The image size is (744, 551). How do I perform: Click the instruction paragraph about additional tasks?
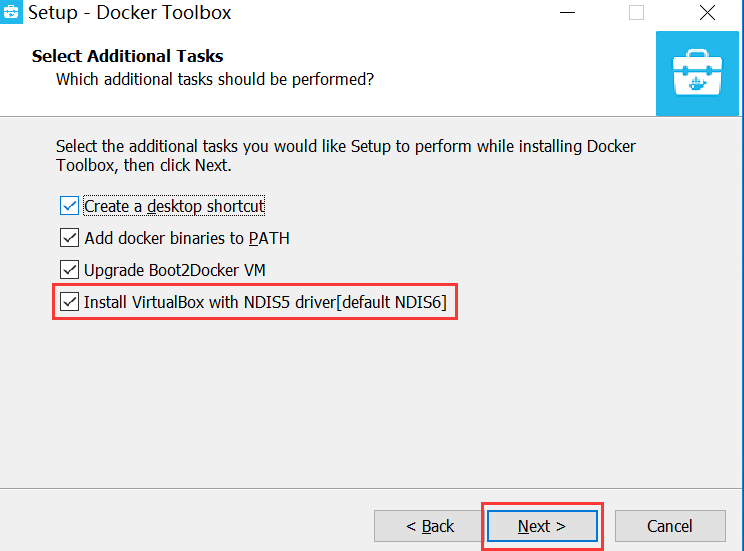click(x=345, y=156)
